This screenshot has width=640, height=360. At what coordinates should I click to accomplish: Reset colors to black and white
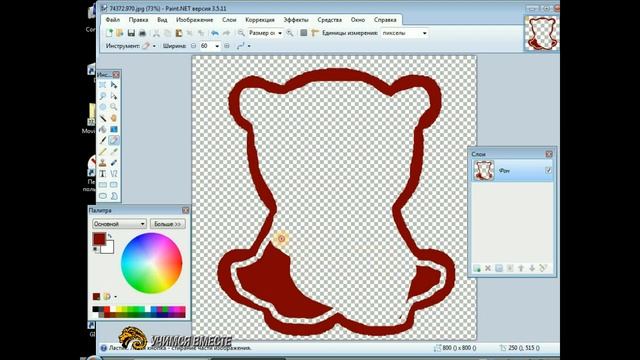(96, 249)
